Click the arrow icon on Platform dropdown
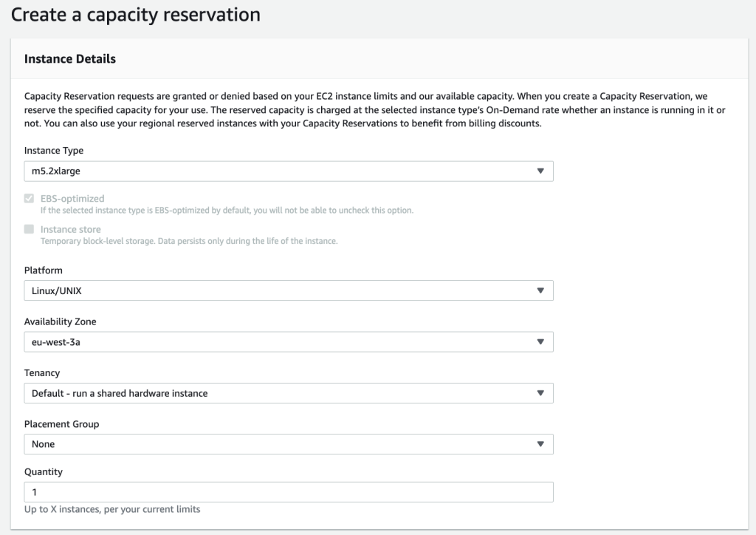The width and height of the screenshot is (756, 535). point(540,290)
